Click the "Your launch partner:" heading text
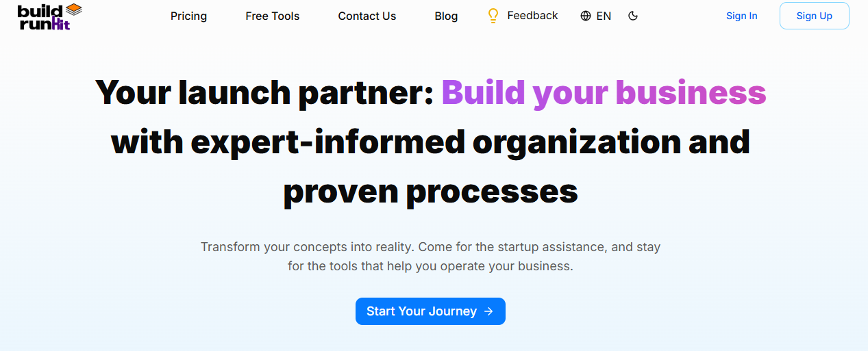This screenshot has height=351, width=868. (x=264, y=92)
